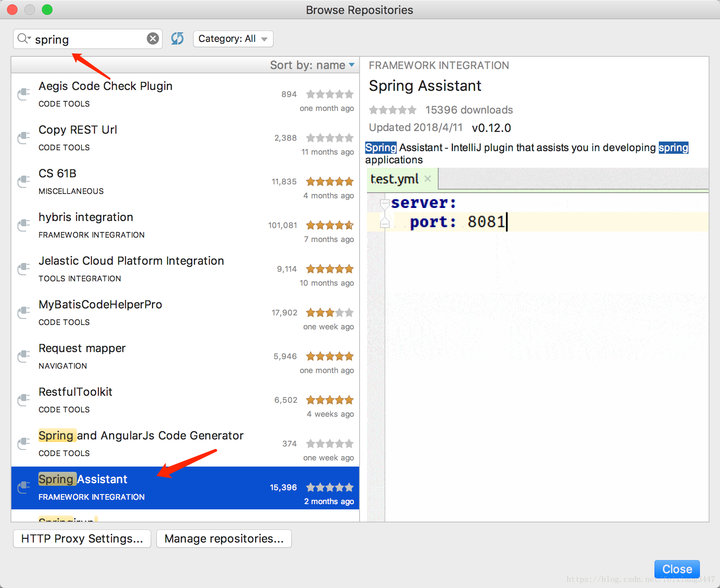Select Spring Assistant in list
This screenshot has width=720, height=588.
point(185,488)
